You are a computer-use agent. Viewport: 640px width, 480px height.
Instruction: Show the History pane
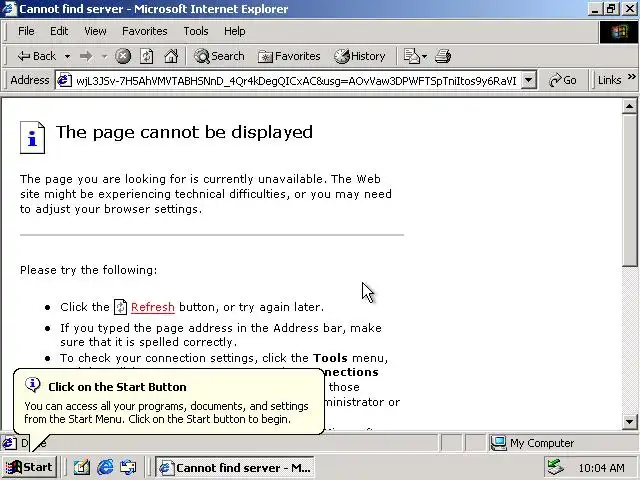tap(360, 56)
